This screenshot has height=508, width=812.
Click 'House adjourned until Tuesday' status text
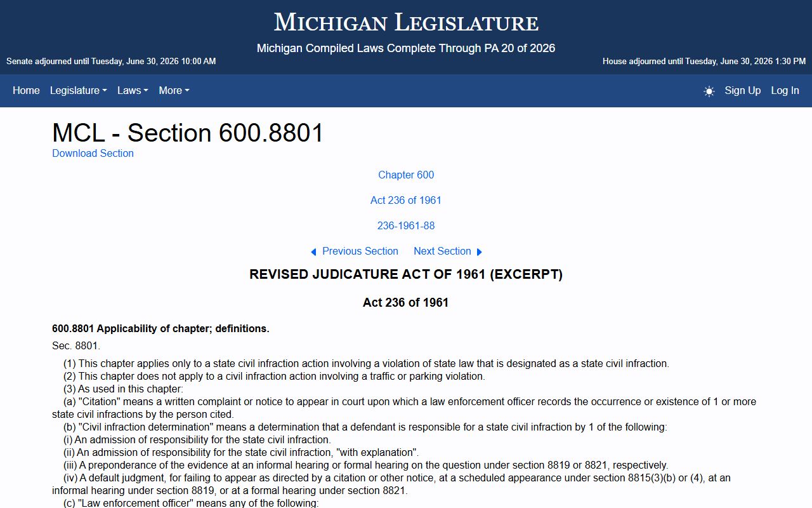click(x=704, y=62)
